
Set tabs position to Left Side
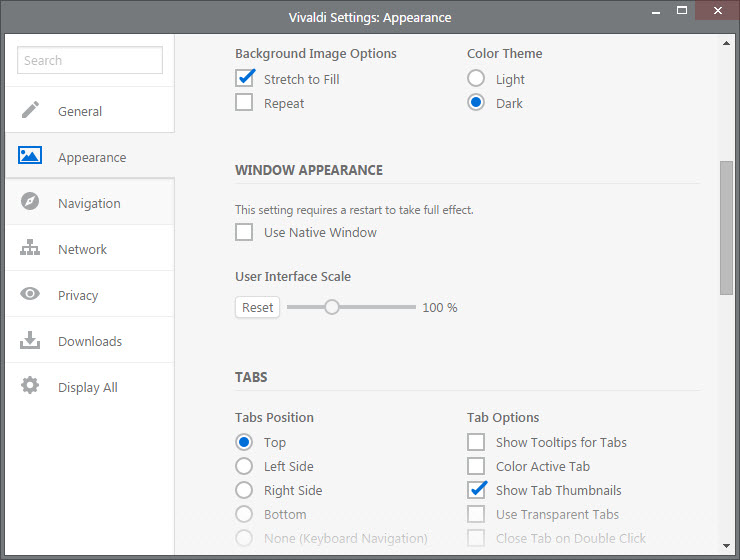pos(244,466)
